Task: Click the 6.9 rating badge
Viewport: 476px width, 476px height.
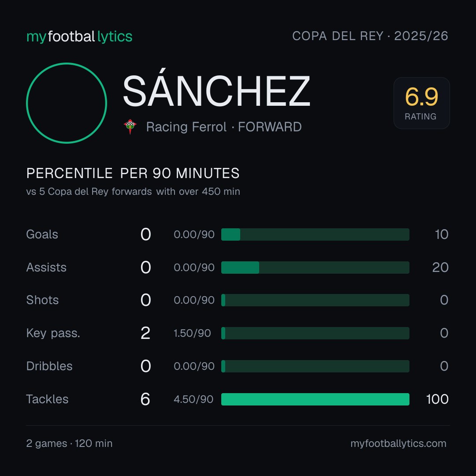Action: (x=421, y=103)
